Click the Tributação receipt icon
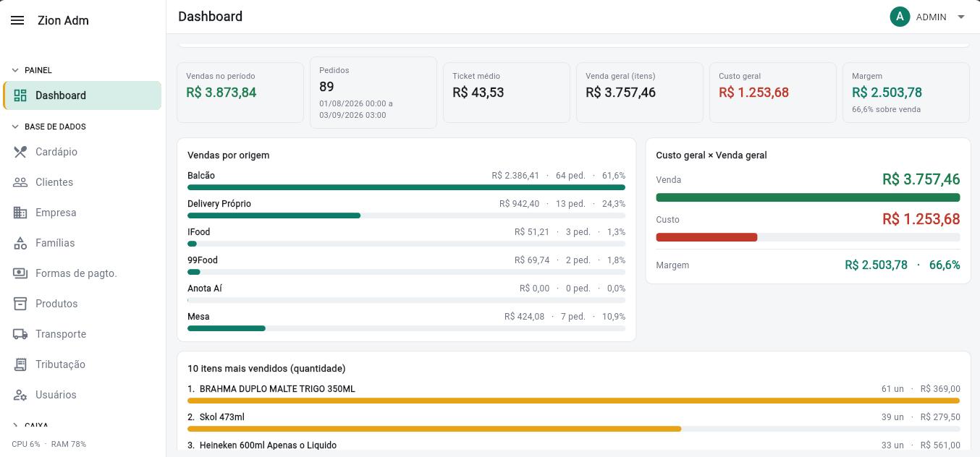Screen dimensions: 980x457 tap(20, 364)
